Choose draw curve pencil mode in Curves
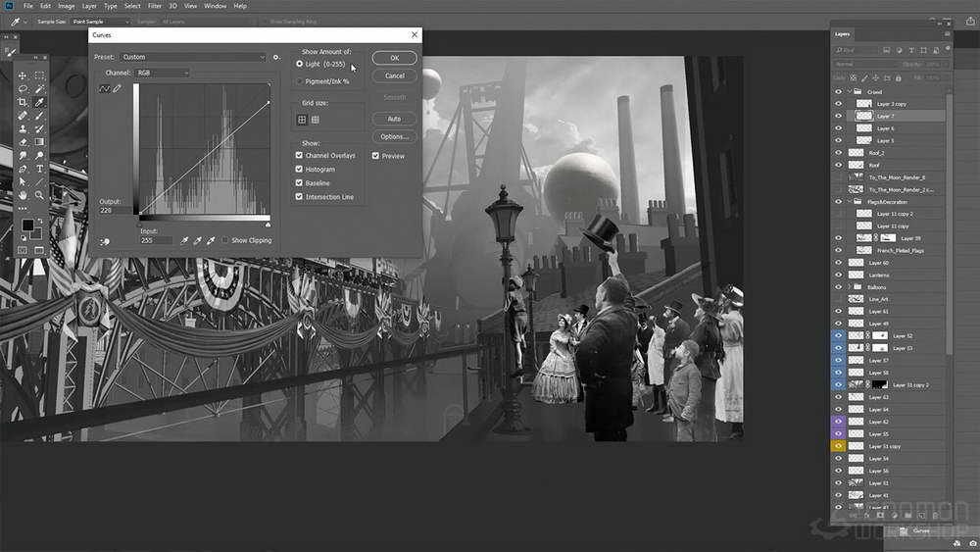Image resolution: width=980 pixels, height=552 pixels. [118, 89]
